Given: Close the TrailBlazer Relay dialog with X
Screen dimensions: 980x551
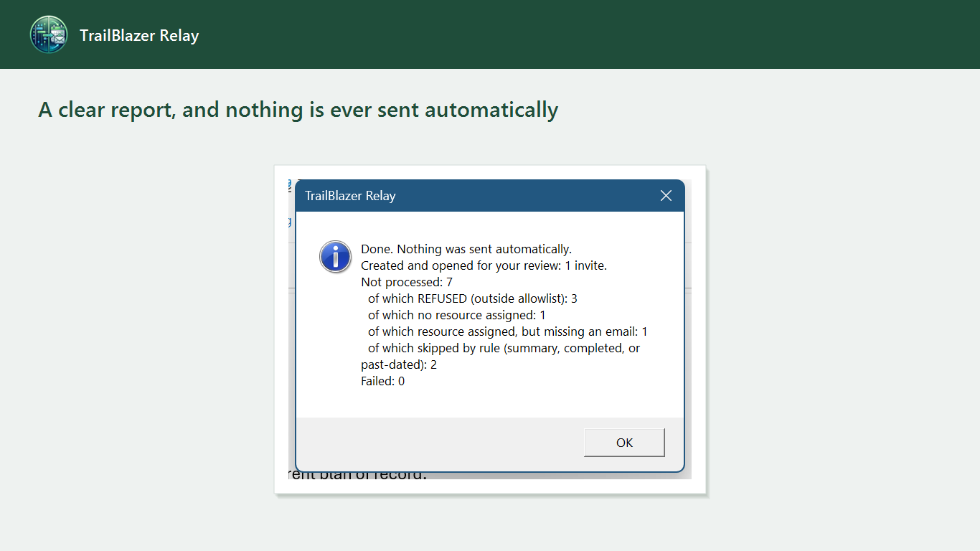Looking at the screenshot, I should point(666,196).
